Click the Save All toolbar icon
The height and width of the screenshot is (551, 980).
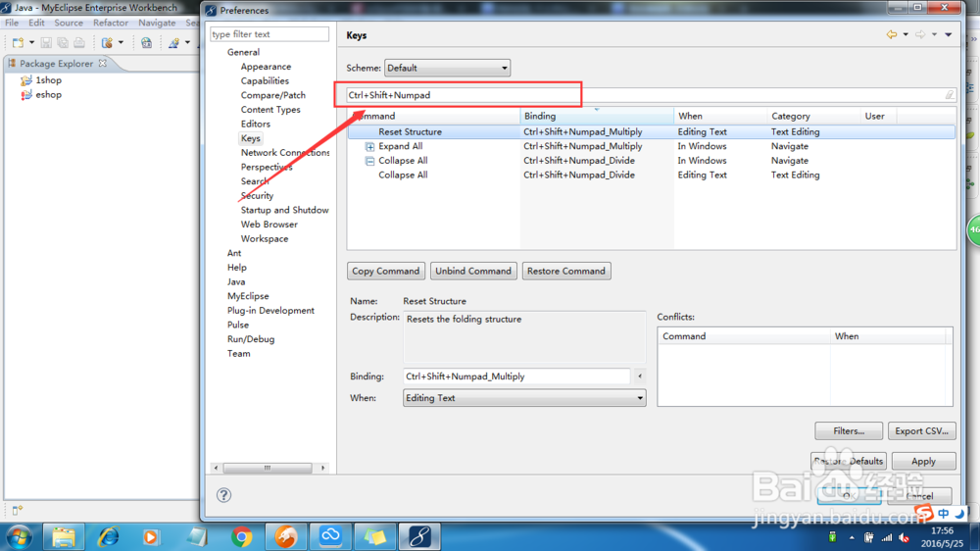pos(63,42)
